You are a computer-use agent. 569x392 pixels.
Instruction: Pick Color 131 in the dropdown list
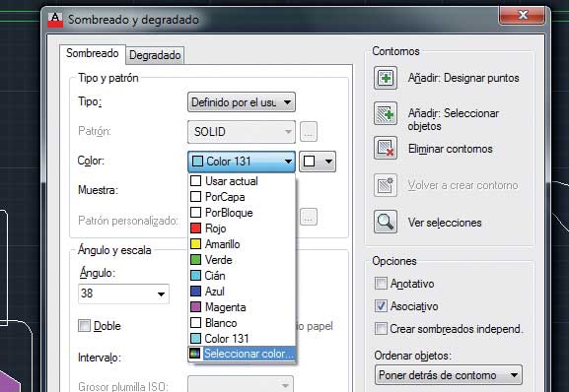tap(242, 339)
